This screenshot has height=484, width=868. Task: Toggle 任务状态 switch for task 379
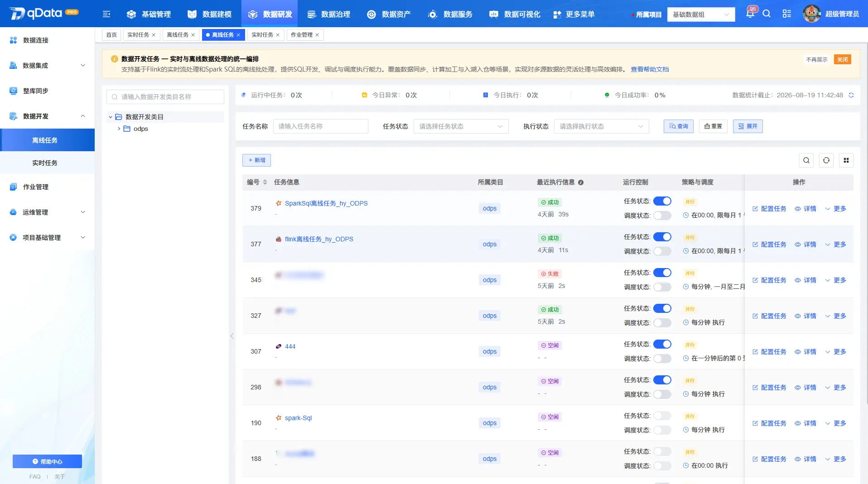(662, 201)
